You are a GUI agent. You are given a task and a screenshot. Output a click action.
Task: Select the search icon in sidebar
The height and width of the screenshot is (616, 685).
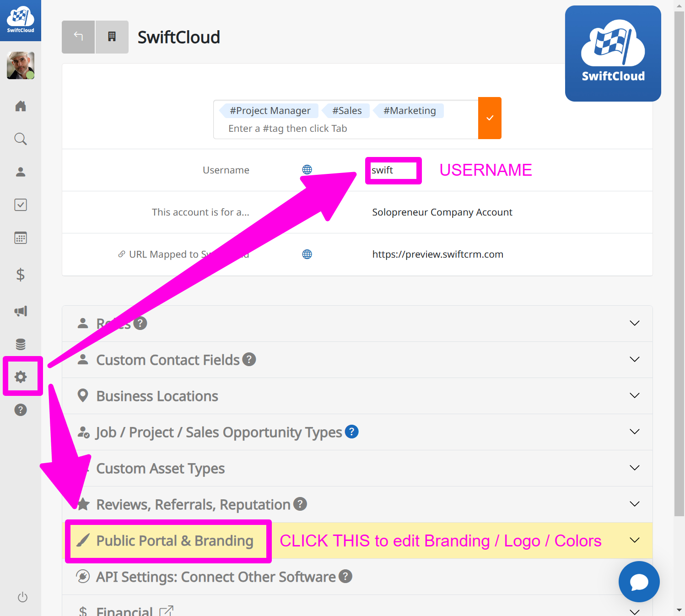click(21, 139)
